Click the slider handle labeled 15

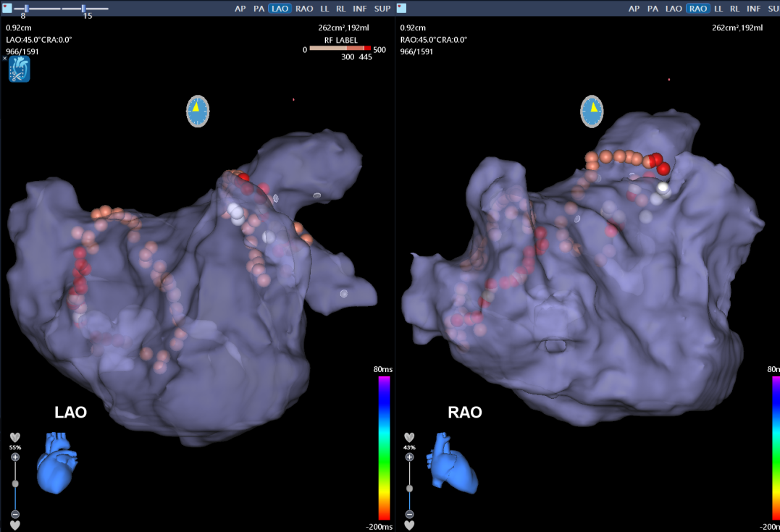(x=83, y=9)
